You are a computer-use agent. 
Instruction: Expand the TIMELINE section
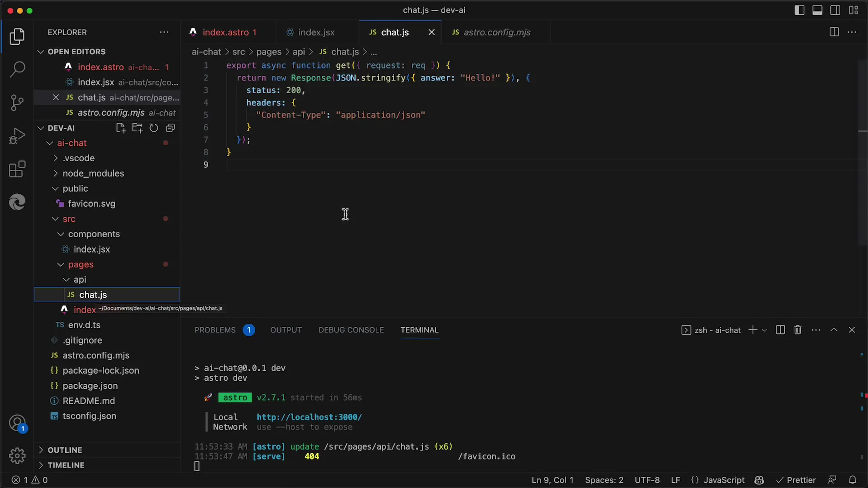pyautogui.click(x=107, y=465)
